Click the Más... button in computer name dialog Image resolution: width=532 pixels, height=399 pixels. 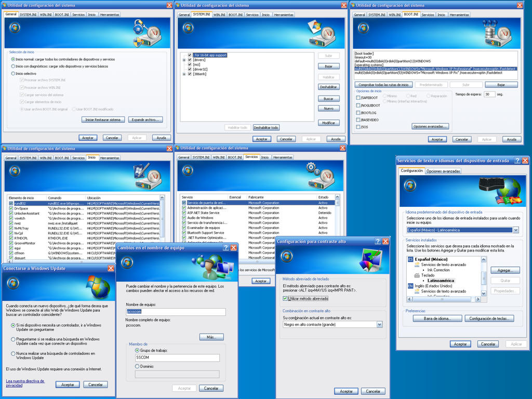point(211,337)
